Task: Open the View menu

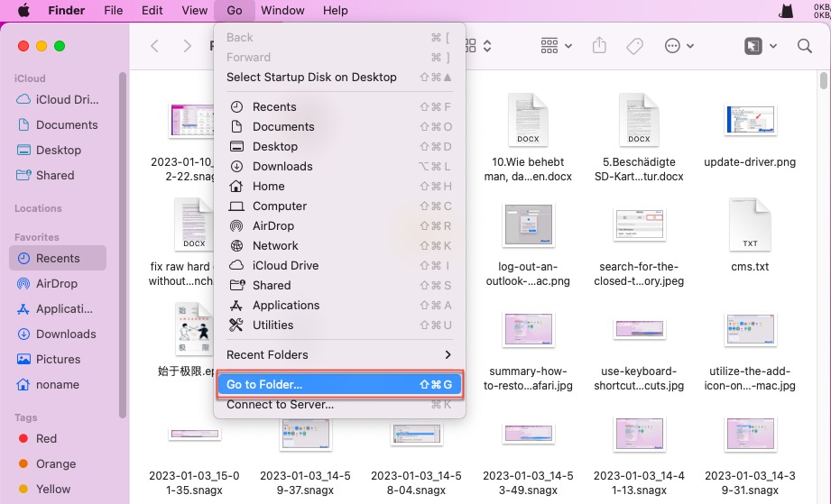Action: tap(195, 11)
